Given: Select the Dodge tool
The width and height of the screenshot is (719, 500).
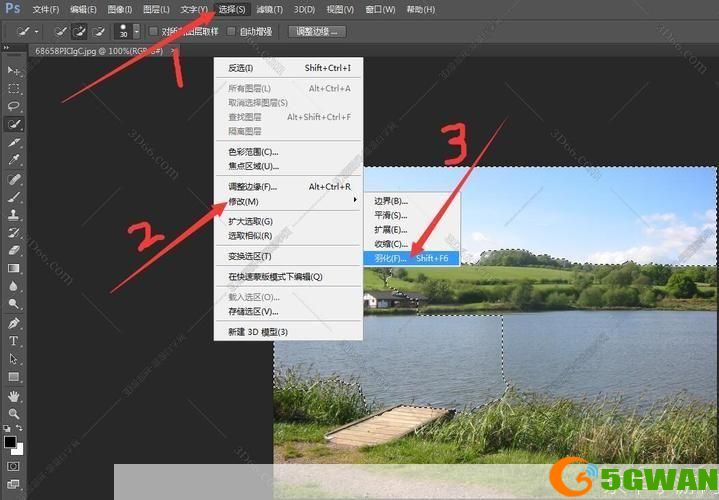Looking at the screenshot, I should tap(14, 303).
